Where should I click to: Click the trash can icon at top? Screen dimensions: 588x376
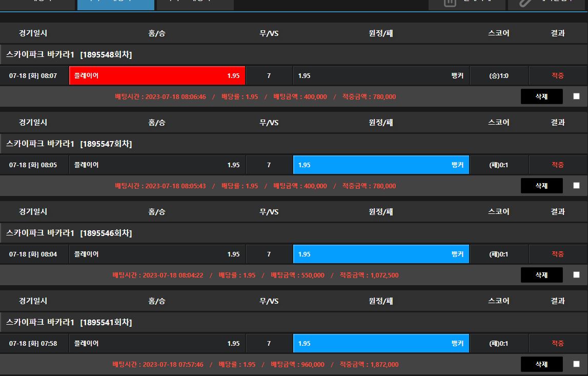pyautogui.click(x=450, y=3)
